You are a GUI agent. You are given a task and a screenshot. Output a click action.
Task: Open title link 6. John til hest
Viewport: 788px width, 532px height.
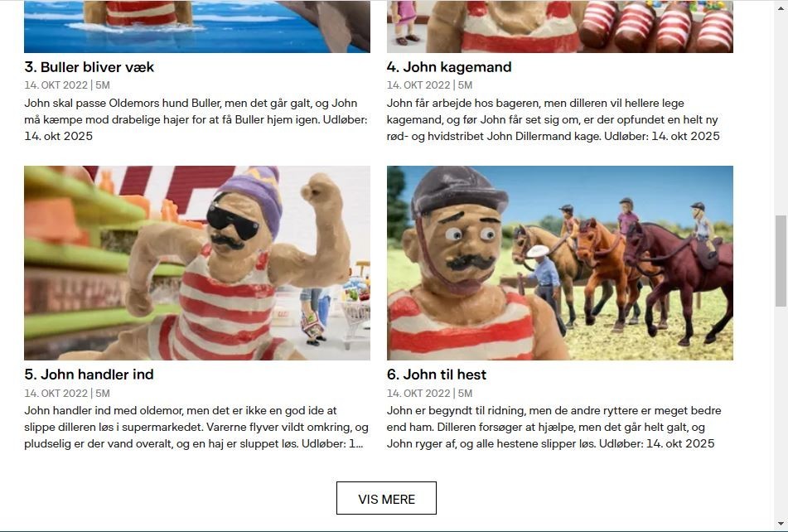[x=437, y=375]
